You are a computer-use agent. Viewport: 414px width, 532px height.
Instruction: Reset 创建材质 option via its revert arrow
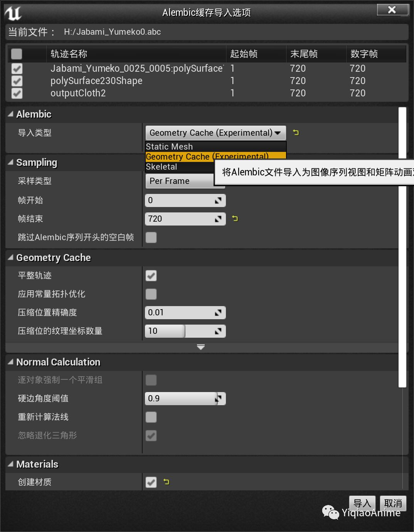(166, 482)
